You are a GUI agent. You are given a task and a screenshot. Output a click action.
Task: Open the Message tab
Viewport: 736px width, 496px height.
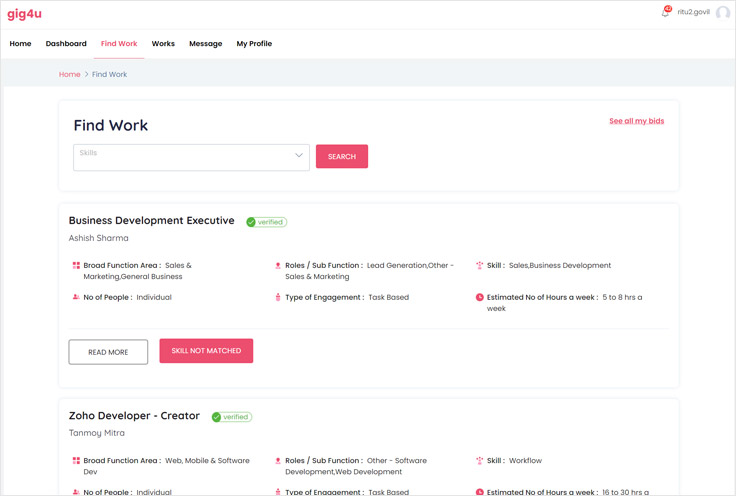[x=206, y=44]
